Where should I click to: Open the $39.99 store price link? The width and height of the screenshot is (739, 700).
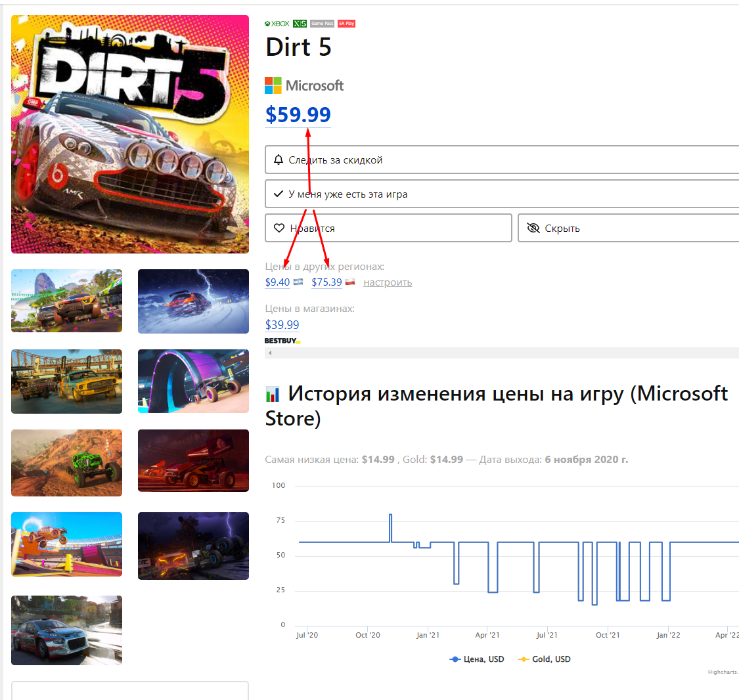click(282, 324)
